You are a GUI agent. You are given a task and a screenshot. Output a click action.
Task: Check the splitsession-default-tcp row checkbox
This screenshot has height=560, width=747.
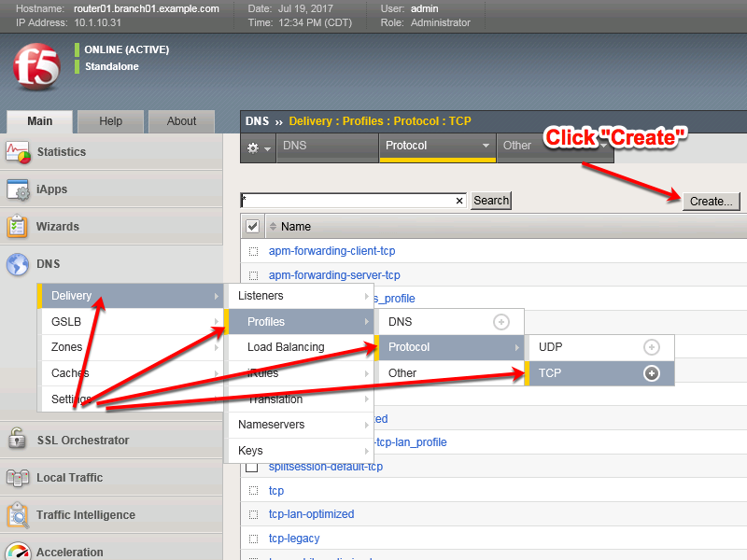[x=251, y=468]
